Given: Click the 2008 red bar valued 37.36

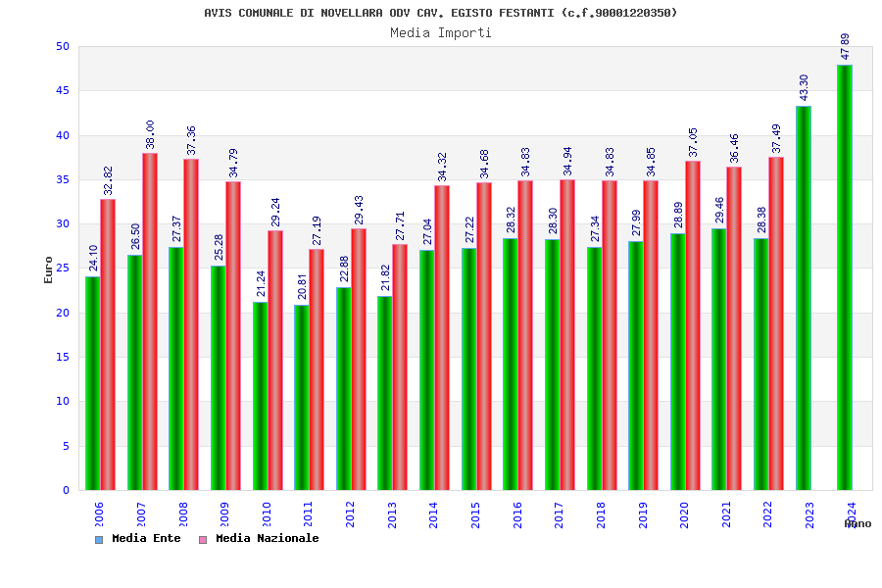Looking at the screenshot, I should click(191, 324).
